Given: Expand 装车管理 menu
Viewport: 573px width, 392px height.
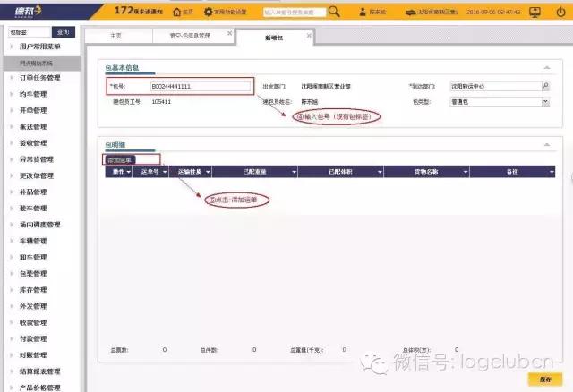Looking at the screenshot, I should [x=33, y=209].
